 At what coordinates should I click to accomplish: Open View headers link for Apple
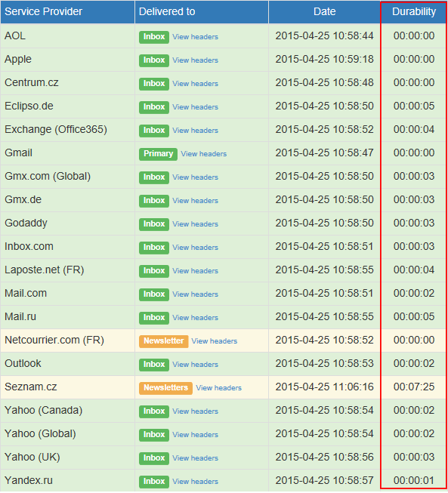[195, 60]
